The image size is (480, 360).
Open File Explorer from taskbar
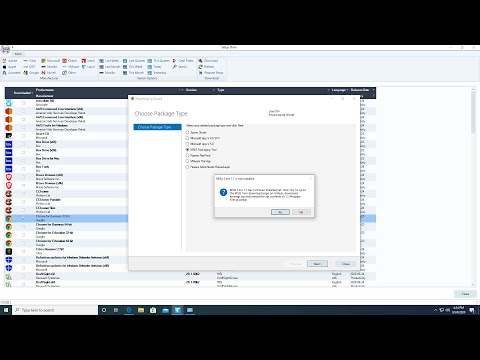coord(141,310)
